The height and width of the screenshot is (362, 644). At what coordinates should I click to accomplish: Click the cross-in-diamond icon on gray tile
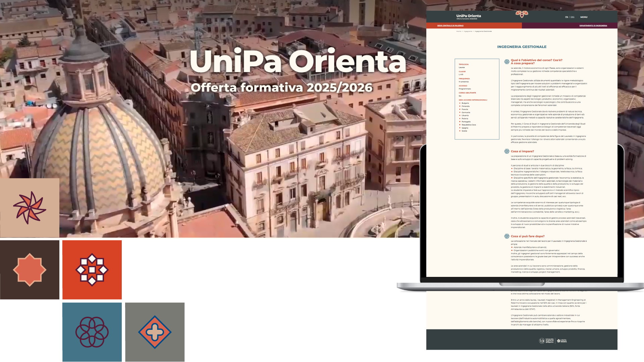click(155, 332)
